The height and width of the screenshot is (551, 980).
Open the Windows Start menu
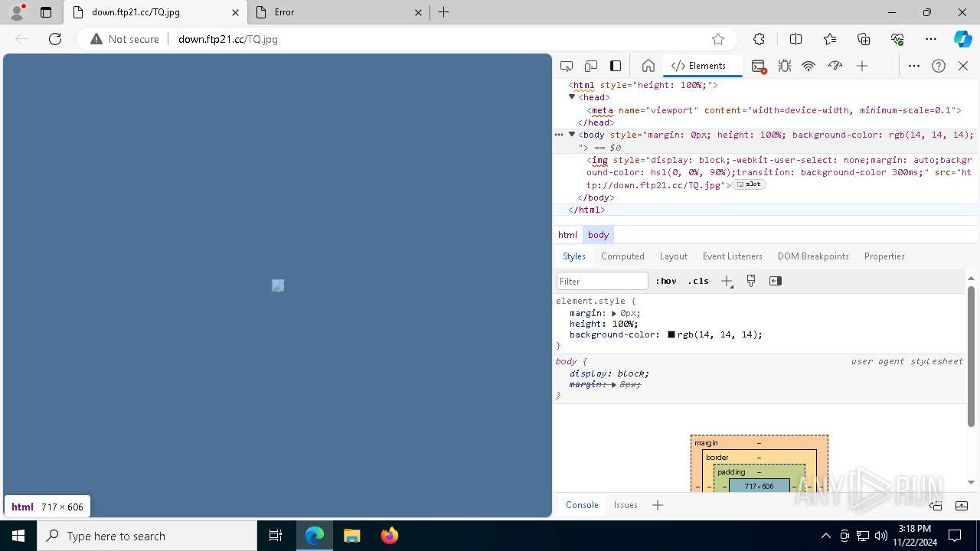tap(18, 536)
